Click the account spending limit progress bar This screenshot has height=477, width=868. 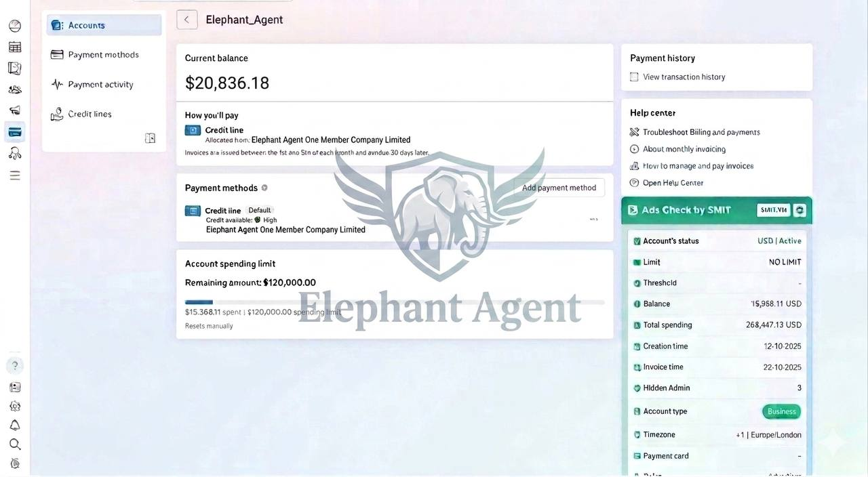click(x=395, y=302)
